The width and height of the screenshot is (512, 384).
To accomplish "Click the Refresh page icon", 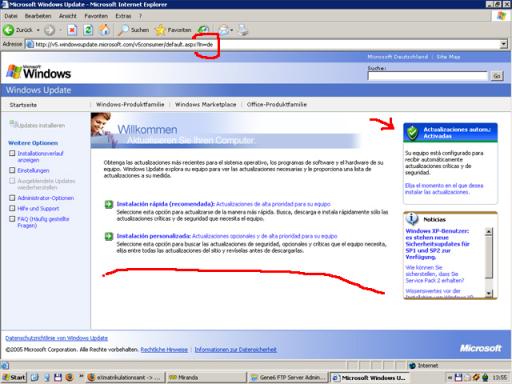I will click(x=88, y=30).
